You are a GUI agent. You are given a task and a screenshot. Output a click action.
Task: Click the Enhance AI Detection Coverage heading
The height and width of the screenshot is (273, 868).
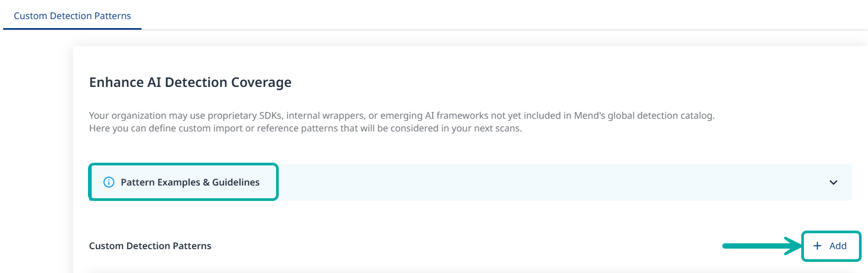(x=190, y=82)
